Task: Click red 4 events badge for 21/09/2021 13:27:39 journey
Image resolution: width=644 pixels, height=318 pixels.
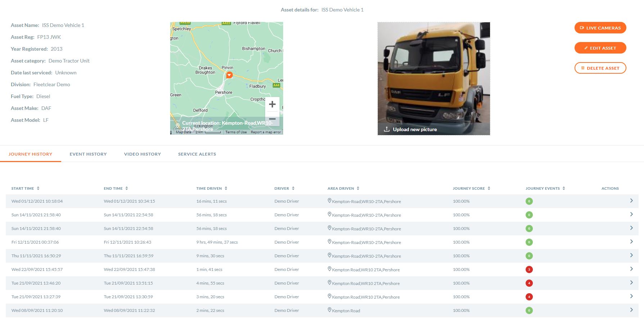Action: (529, 297)
